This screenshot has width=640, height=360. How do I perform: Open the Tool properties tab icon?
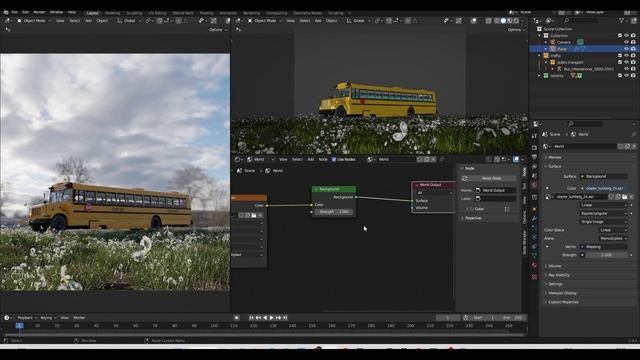[534, 136]
